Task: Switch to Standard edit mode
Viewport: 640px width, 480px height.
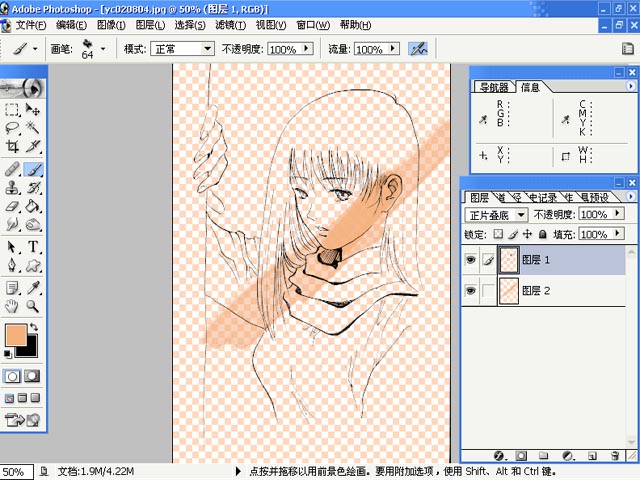Action: coord(12,376)
